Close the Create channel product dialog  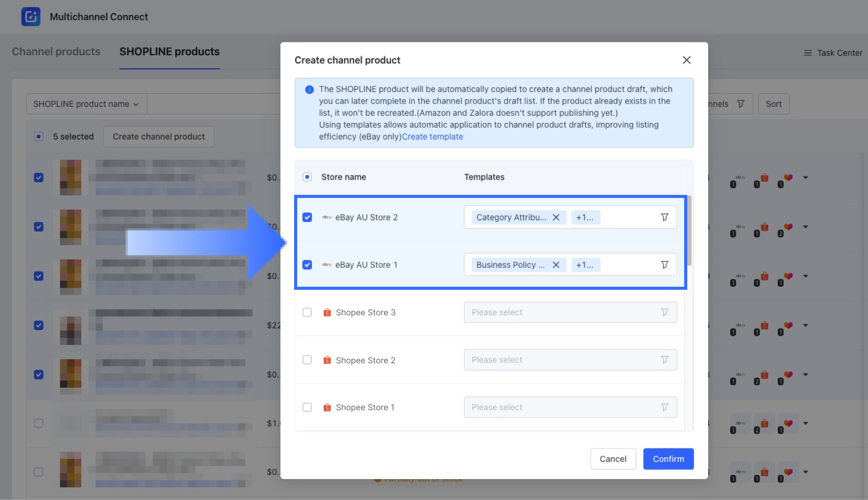coord(686,60)
